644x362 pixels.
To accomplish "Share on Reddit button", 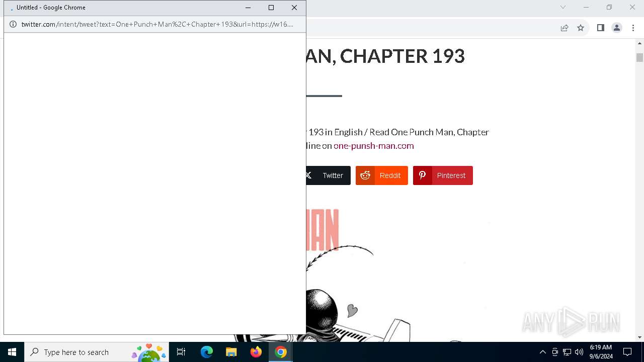I will point(382,175).
